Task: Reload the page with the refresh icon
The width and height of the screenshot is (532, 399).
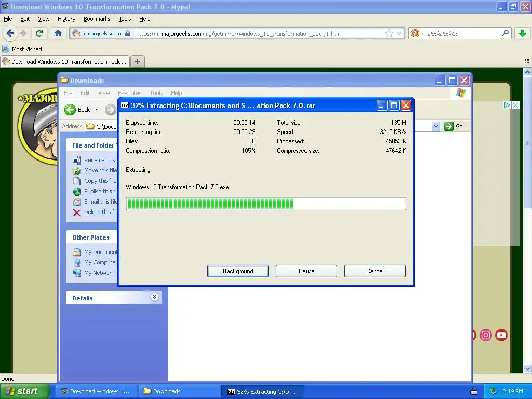Action: tap(39, 33)
